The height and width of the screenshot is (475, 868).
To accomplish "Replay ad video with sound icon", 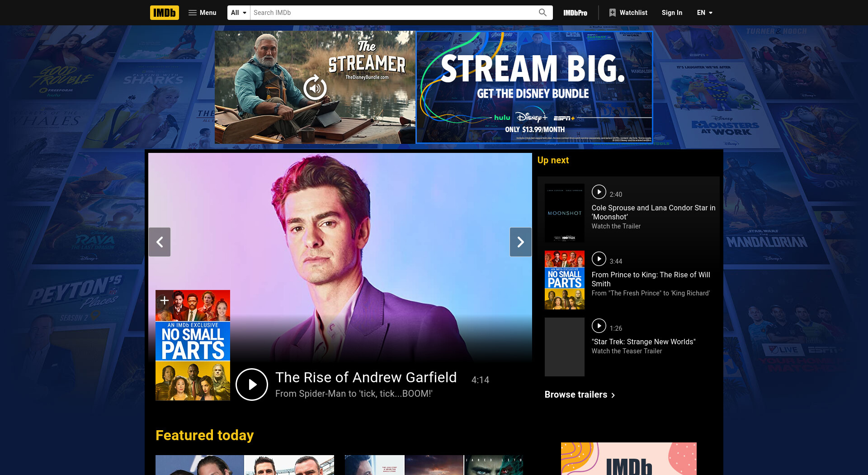I will (315, 88).
